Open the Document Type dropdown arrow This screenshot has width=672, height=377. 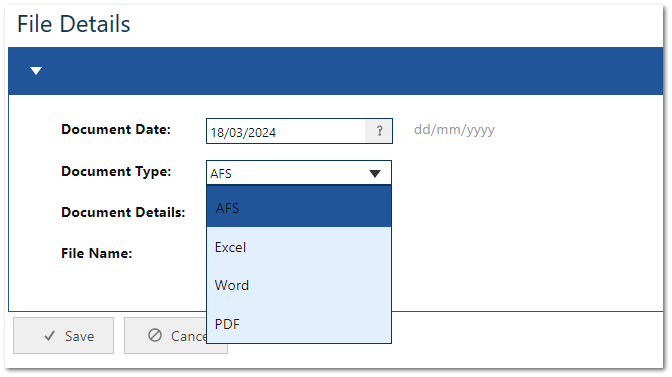[x=375, y=174]
